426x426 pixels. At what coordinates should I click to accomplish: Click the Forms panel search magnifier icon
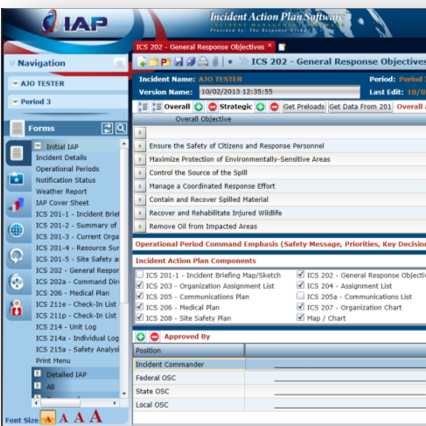point(121,128)
